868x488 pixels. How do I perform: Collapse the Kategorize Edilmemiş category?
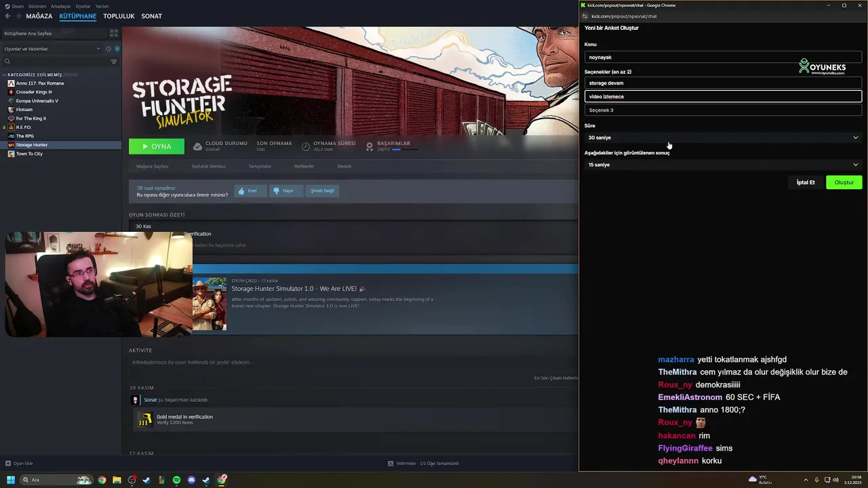click(x=5, y=75)
